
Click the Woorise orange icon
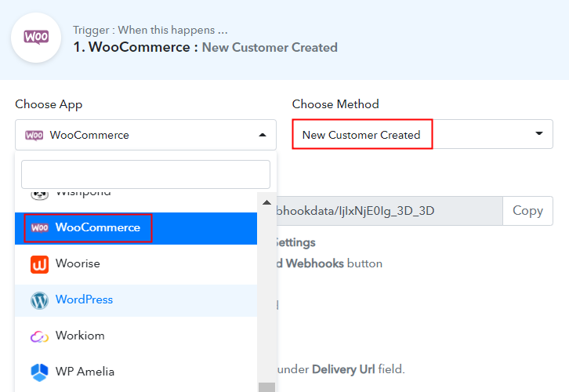pos(39,264)
